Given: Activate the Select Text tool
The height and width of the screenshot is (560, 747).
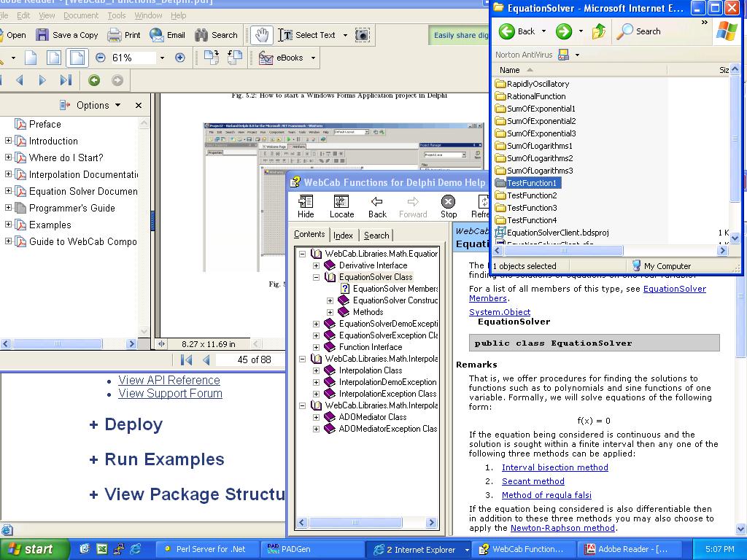Looking at the screenshot, I should pos(307,35).
